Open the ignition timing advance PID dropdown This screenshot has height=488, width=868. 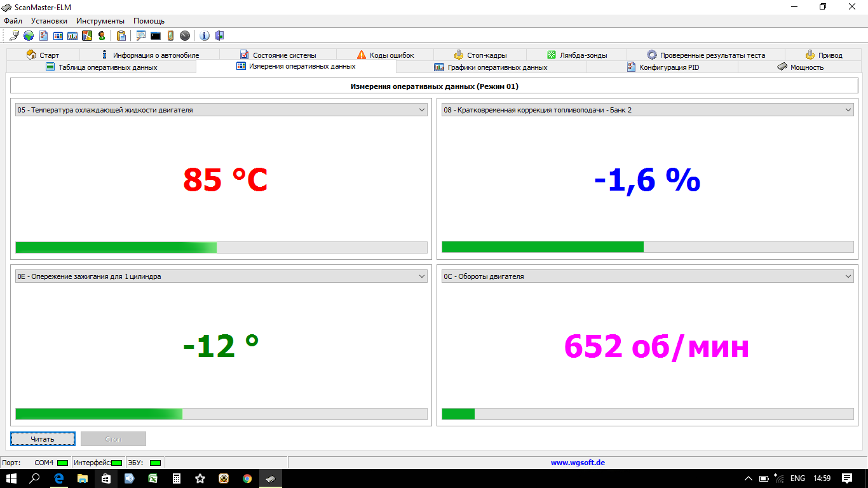coord(422,276)
